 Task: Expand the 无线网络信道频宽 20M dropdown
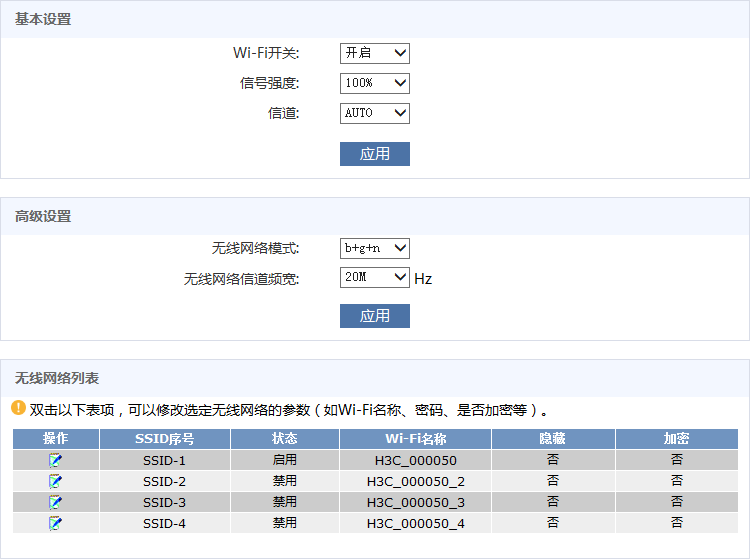[x=375, y=278]
